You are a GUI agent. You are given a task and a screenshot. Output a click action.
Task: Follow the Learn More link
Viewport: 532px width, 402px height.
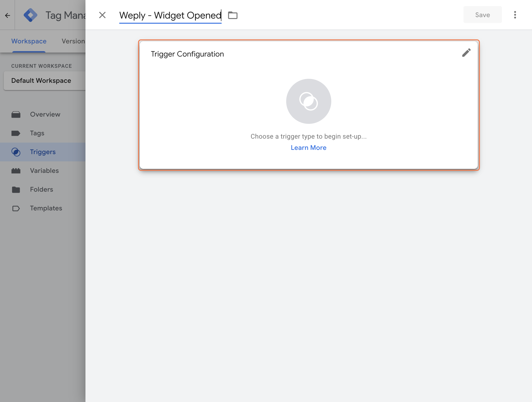(308, 148)
